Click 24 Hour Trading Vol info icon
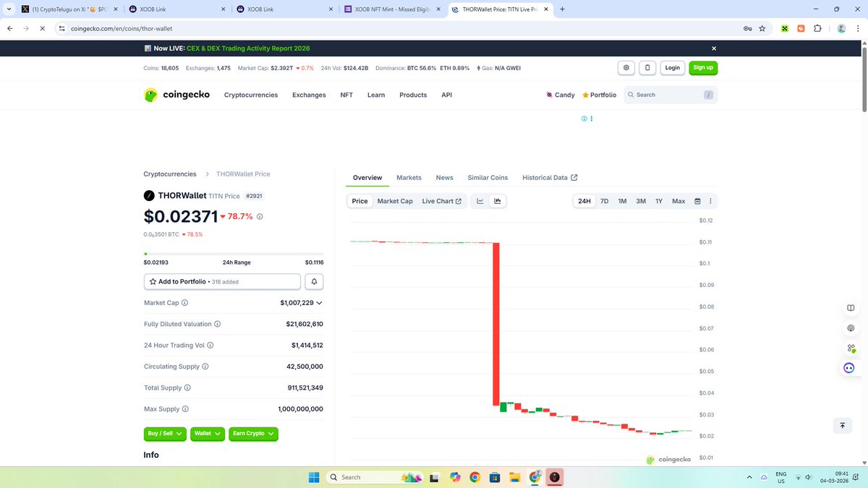Viewport: 868px width, 488px height. (210, 346)
